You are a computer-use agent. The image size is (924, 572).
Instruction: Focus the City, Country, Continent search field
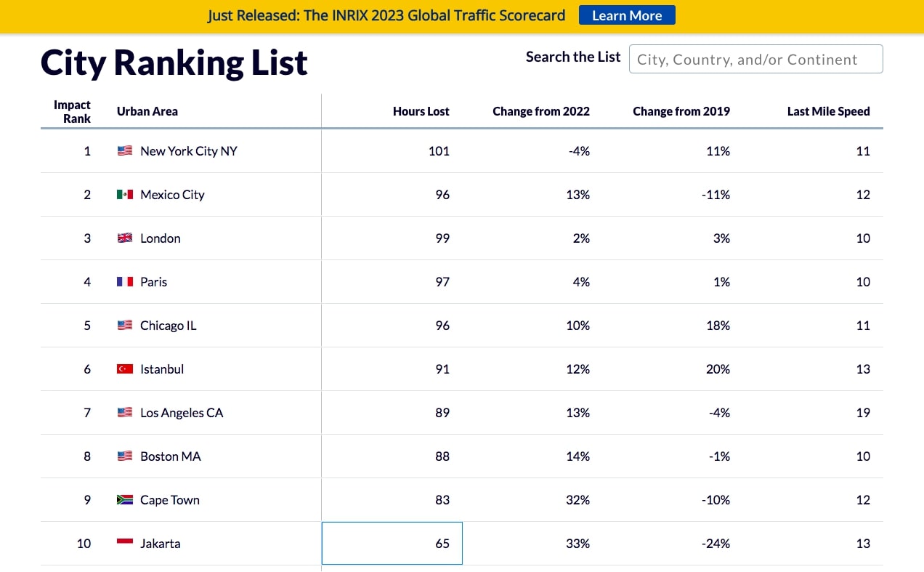(x=755, y=60)
